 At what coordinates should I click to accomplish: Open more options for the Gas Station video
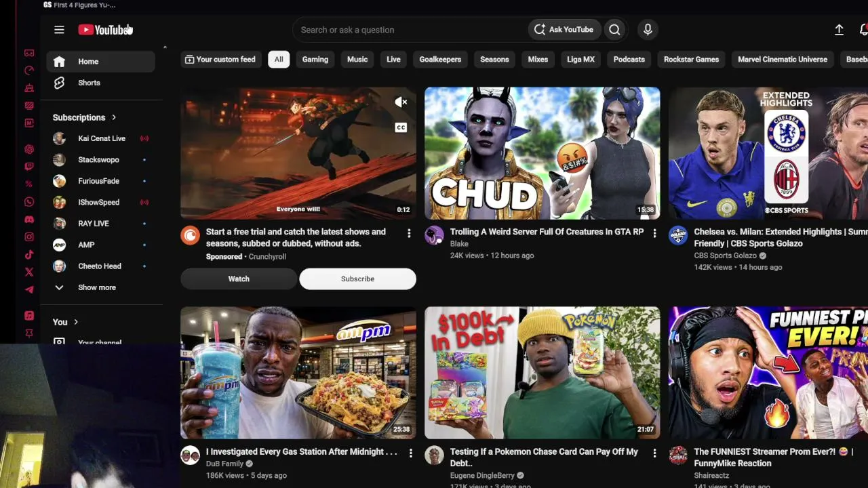[410, 453]
